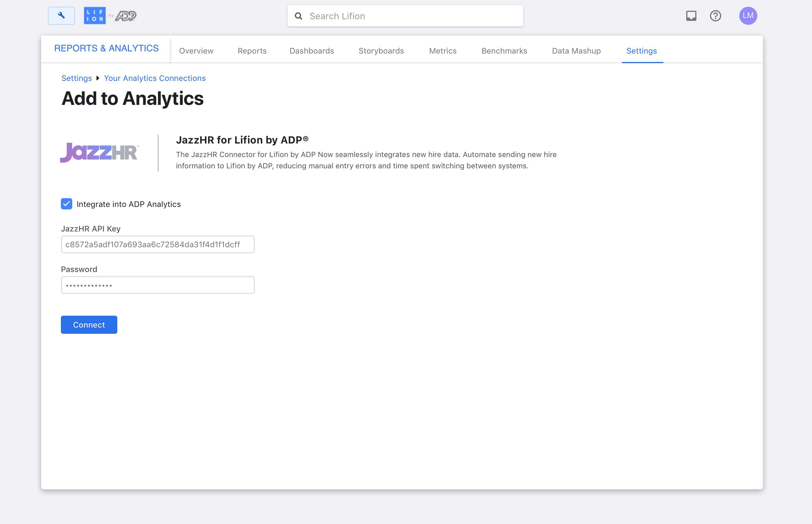
Task: Click into the Password field
Action: point(158,285)
